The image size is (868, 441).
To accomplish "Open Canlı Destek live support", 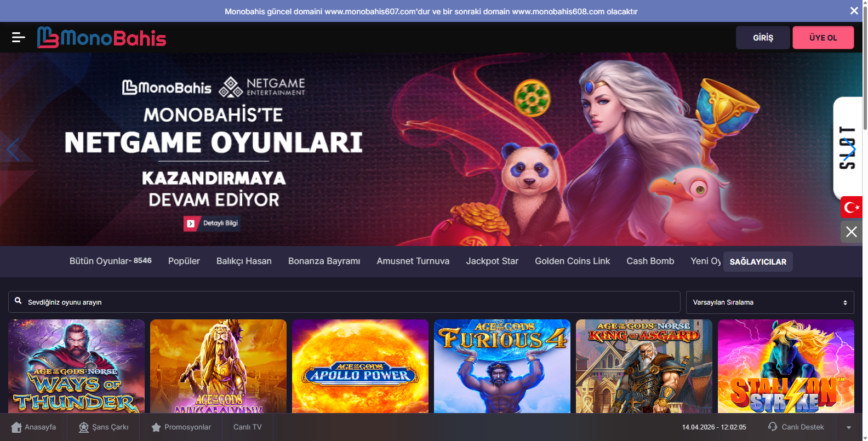I will (x=796, y=427).
